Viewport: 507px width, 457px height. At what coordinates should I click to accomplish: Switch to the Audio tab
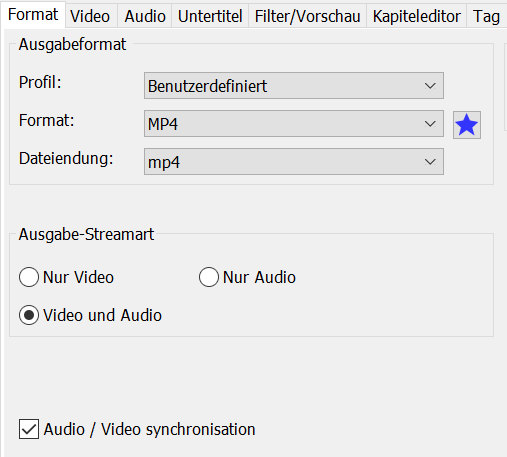click(x=145, y=16)
